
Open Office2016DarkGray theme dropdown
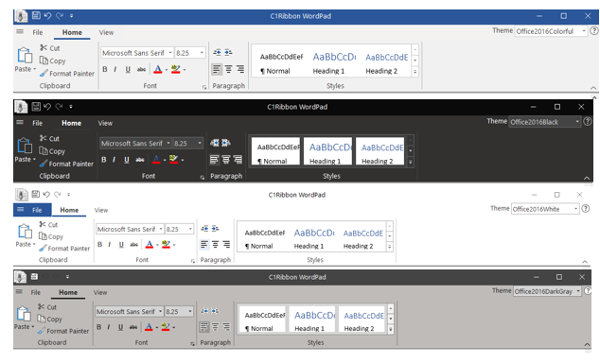coord(578,291)
